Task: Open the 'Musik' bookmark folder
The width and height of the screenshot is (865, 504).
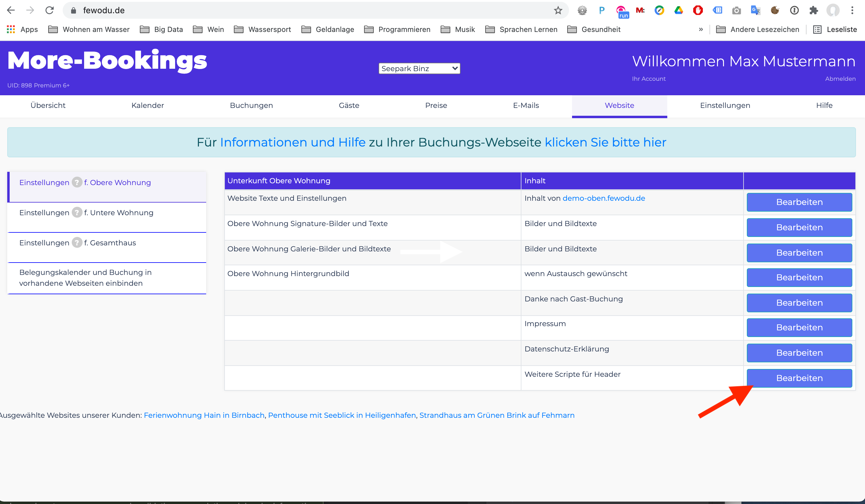Action: point(458,30)
